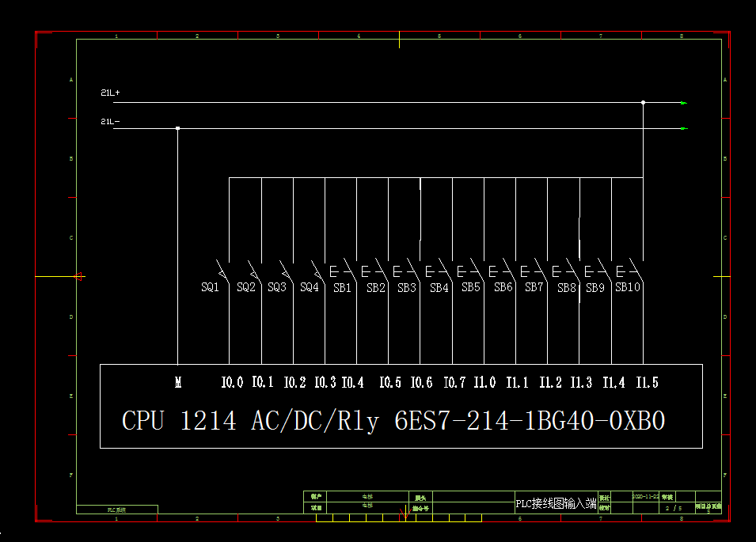Click the SQ3 text label
Image resolution: width=756 pixels, height=542 pixels.
tap(277, 287)
